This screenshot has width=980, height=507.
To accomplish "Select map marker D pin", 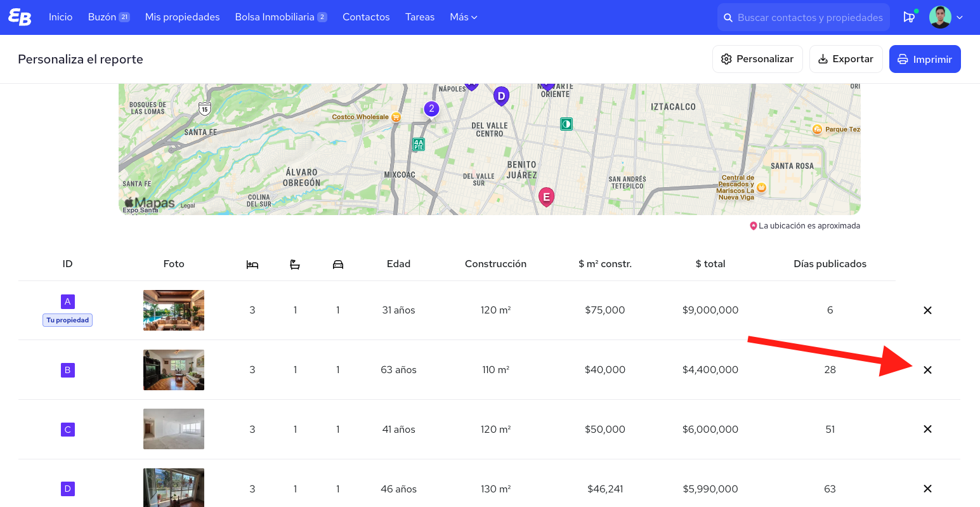I will click(x=501, y=96).
